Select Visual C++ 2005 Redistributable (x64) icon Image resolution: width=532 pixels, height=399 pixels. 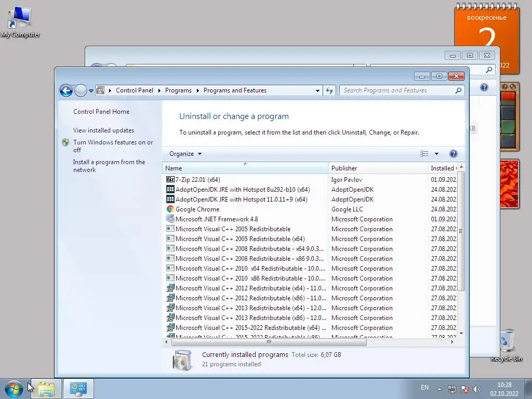tap(170, 238)
